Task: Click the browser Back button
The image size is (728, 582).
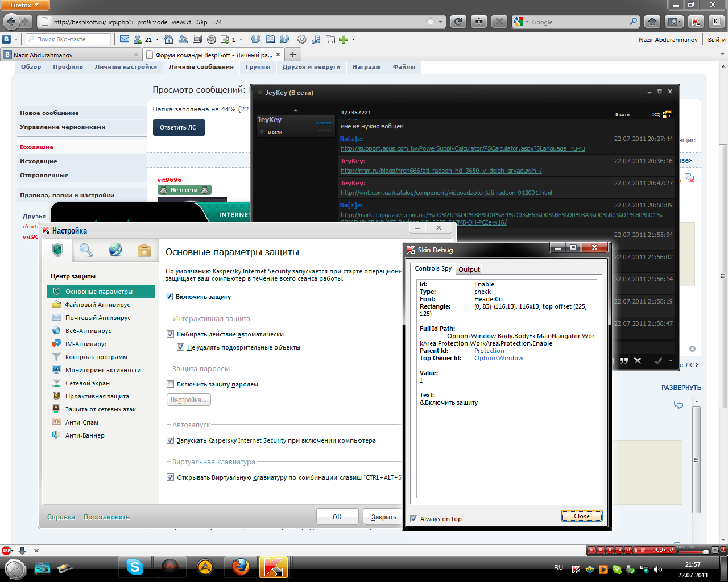Action: tap(11, 22)
